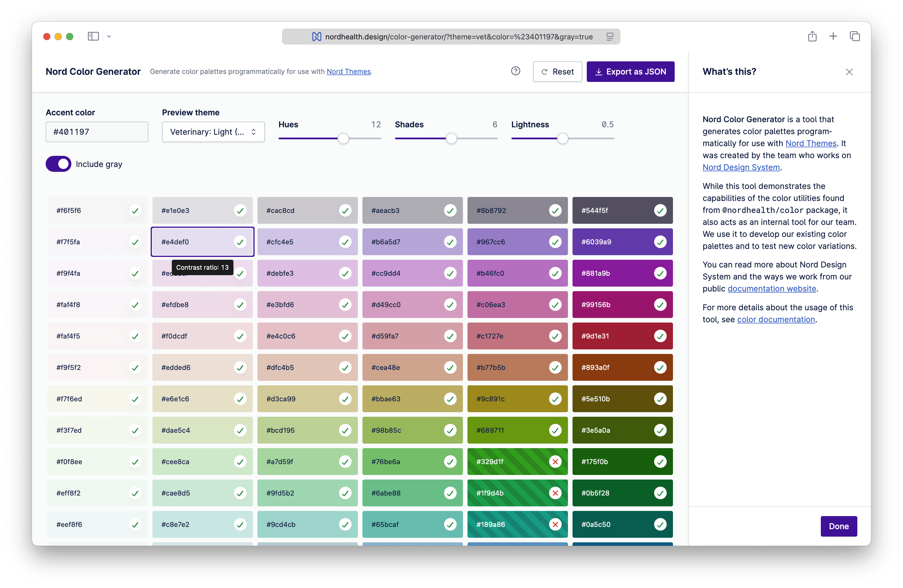Click the checkmark icon on #544f5f
The height and width of the screenshot is (588, 903).
660,211
